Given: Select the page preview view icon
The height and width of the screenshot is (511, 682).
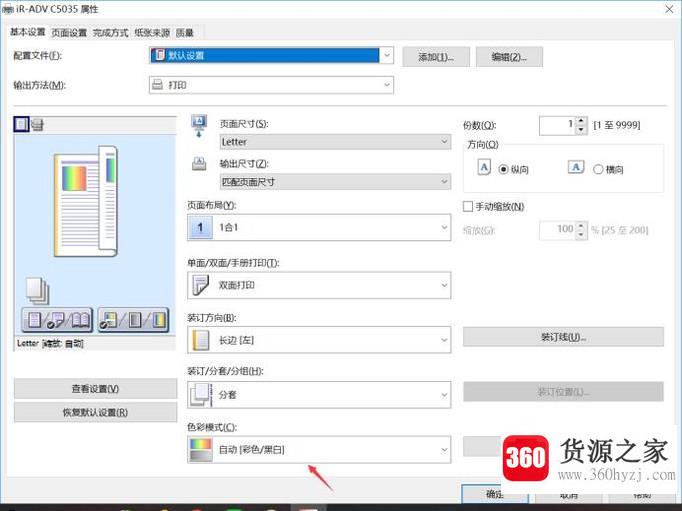Looking at the screenshot, I should pos(21,124).
